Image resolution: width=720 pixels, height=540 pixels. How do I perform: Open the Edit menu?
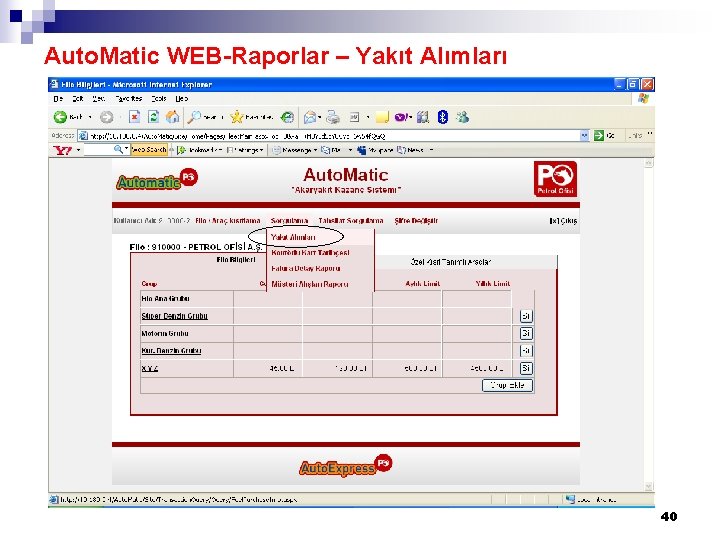pos(78,98)
